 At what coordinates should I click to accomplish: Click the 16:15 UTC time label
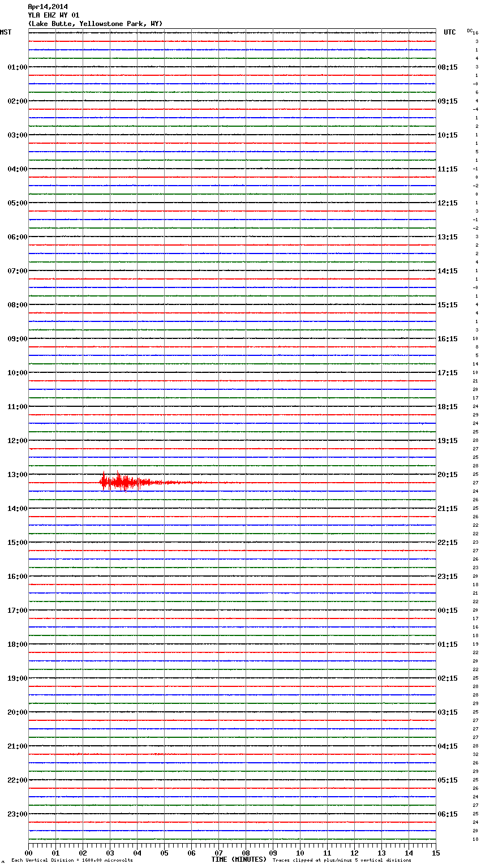[x=448, y=339]
